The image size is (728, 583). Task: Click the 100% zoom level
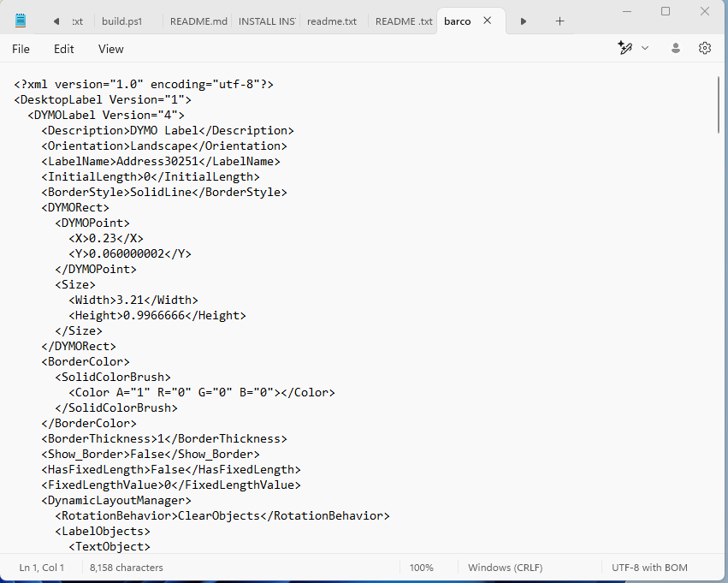coord(422,568)
